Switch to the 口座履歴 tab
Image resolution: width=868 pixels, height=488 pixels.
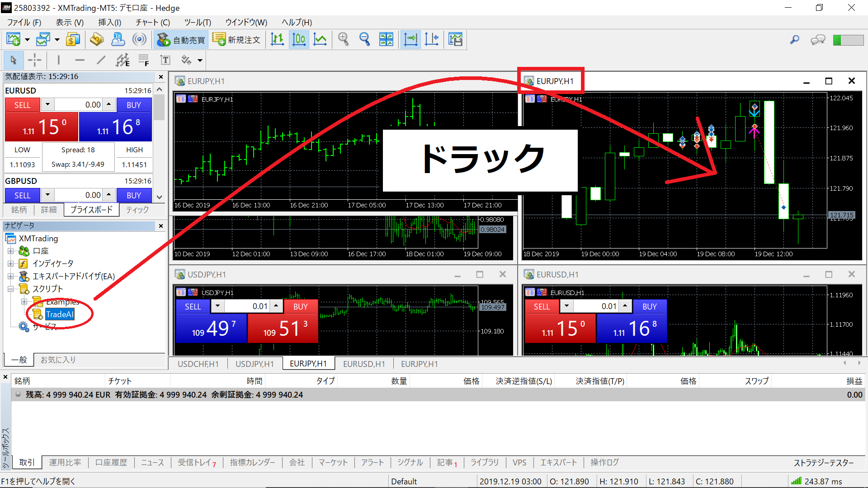point(111,462)
